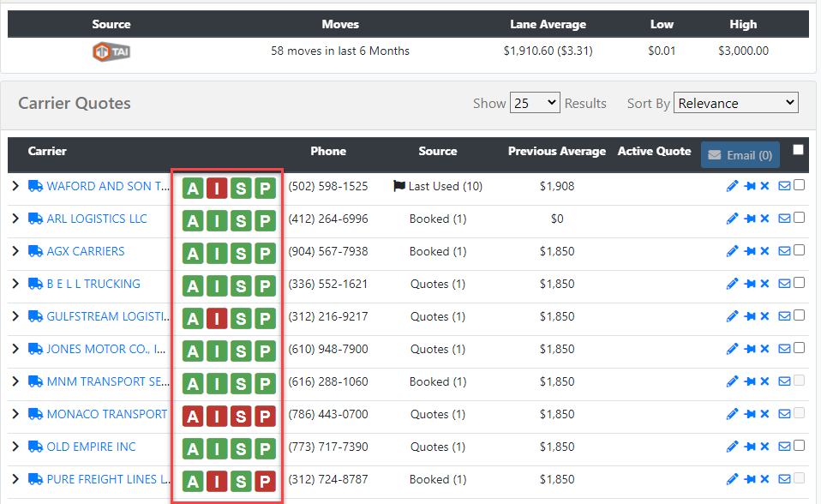The height and width of the screenshot is (504, 821).
Task: Click red S badge for MONACO TRANSPORT
Action: coord(241,416)
